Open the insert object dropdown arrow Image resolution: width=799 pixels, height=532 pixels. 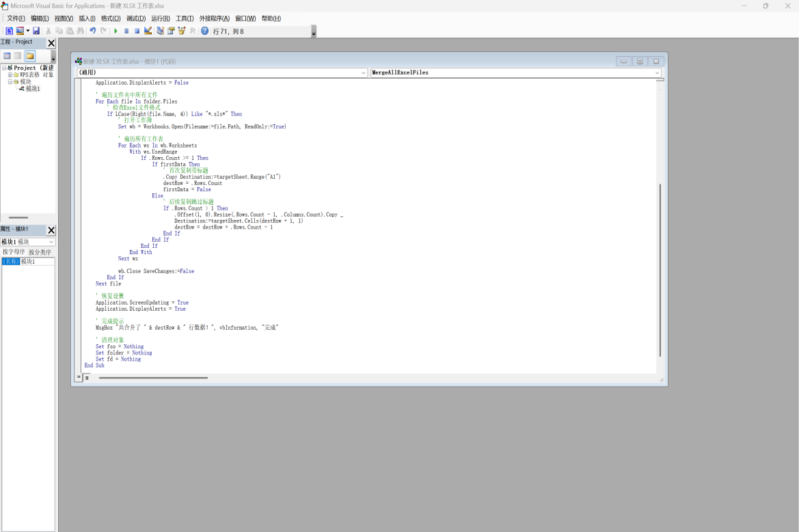pos(27,31)
